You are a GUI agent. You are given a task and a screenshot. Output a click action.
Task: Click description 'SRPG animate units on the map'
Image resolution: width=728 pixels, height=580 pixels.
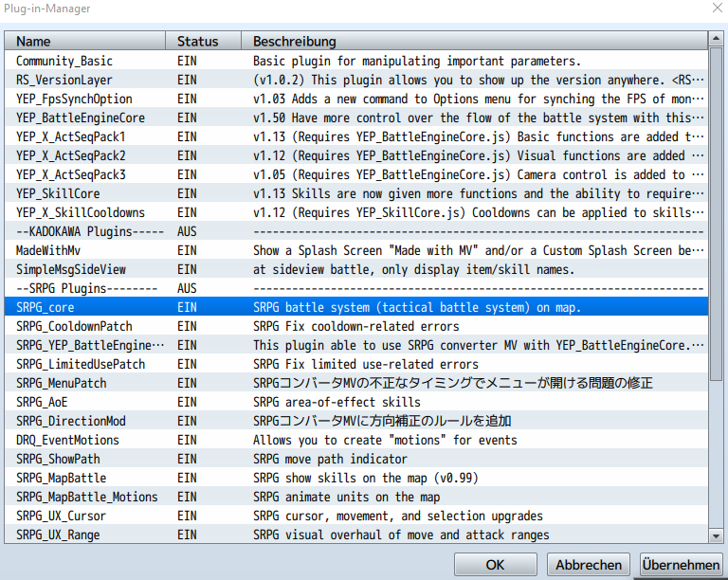coord(346,497)
